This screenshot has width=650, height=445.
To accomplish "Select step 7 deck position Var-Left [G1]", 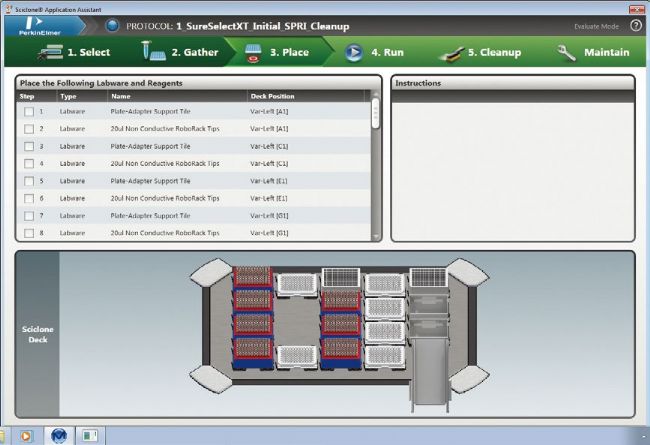I will tap(269, 216).
